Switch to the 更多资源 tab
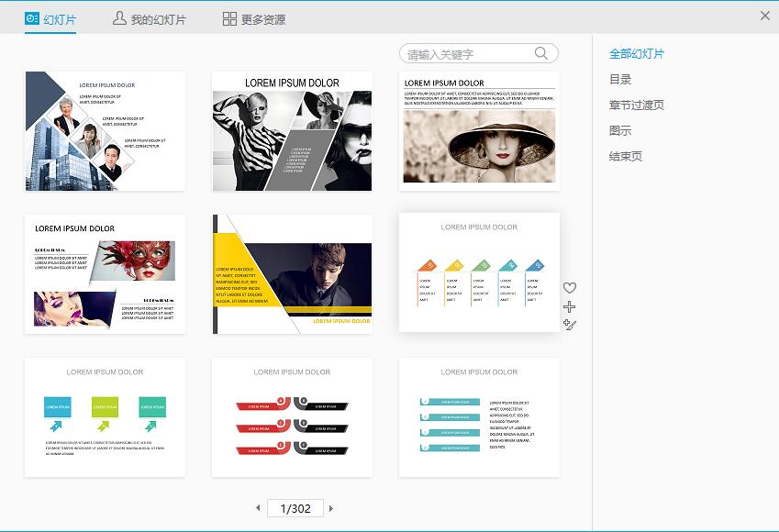The width and height of the screenshot is (779, 532). click(262, 17)
